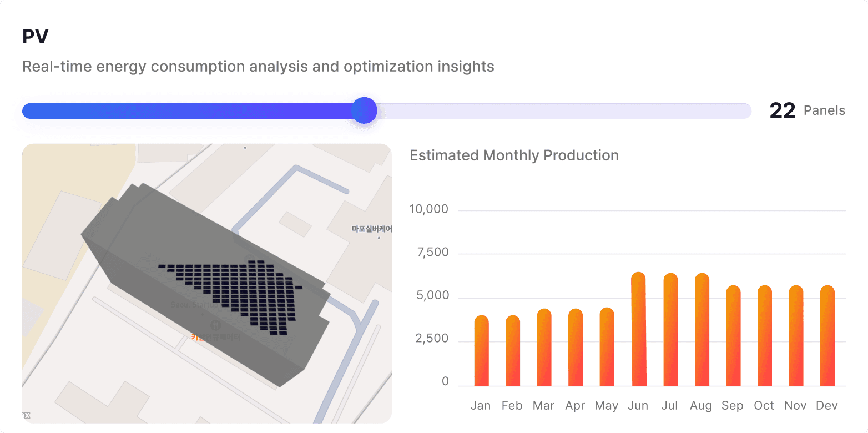Click the map logo in the map corner

(27, 415)
